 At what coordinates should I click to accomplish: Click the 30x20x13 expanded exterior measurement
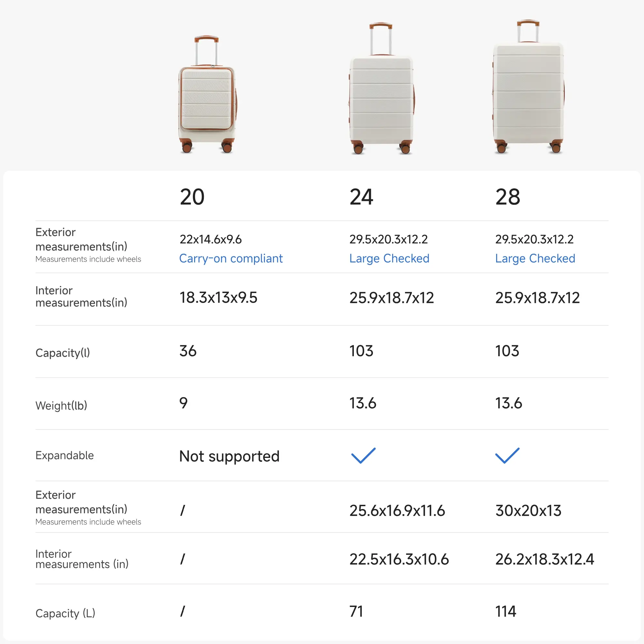pyautogui.click(x=528, y=511)
